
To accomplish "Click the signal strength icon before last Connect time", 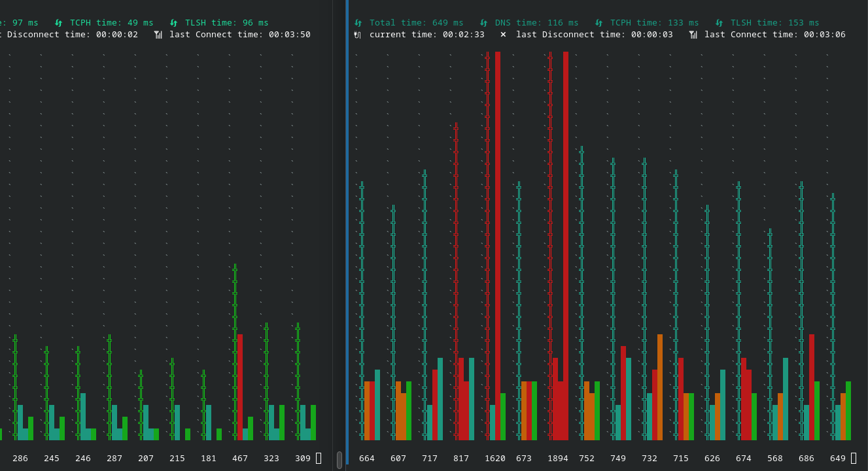I will 692,34.
